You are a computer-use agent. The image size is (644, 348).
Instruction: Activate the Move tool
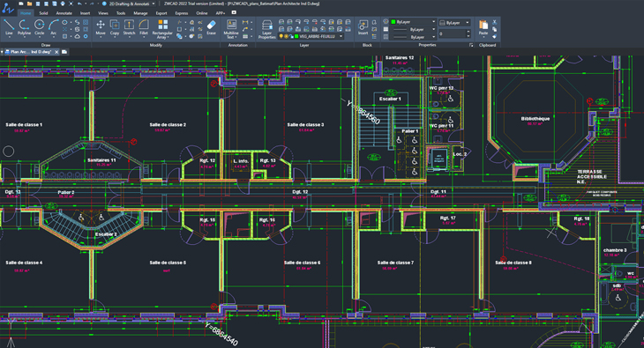(101, 27)
